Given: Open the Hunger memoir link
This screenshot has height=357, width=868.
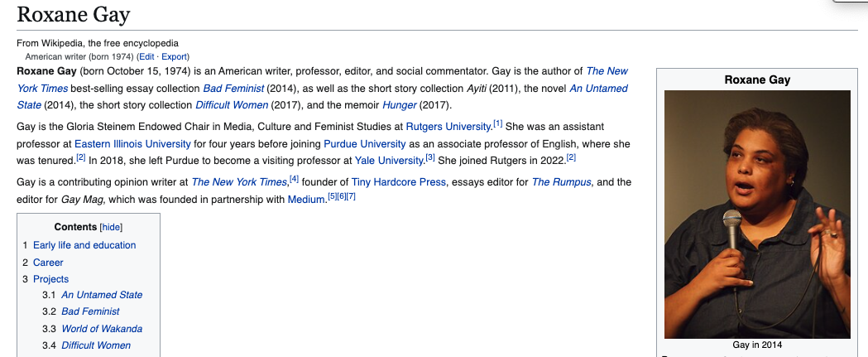Looking at the screenshot, I should coord(400,105).
